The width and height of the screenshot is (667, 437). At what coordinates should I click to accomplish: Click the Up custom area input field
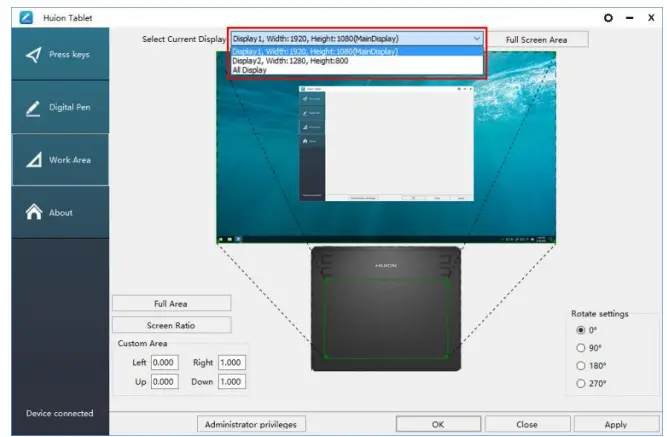(x=165, y=381)
